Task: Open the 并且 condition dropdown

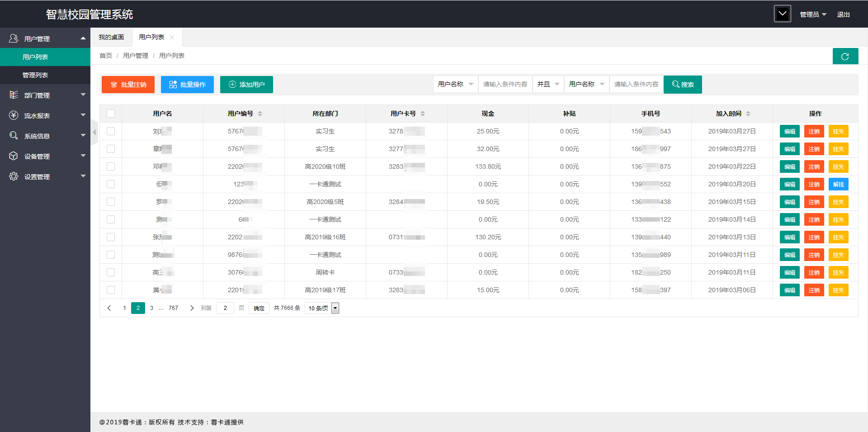Action: [548, 84]
